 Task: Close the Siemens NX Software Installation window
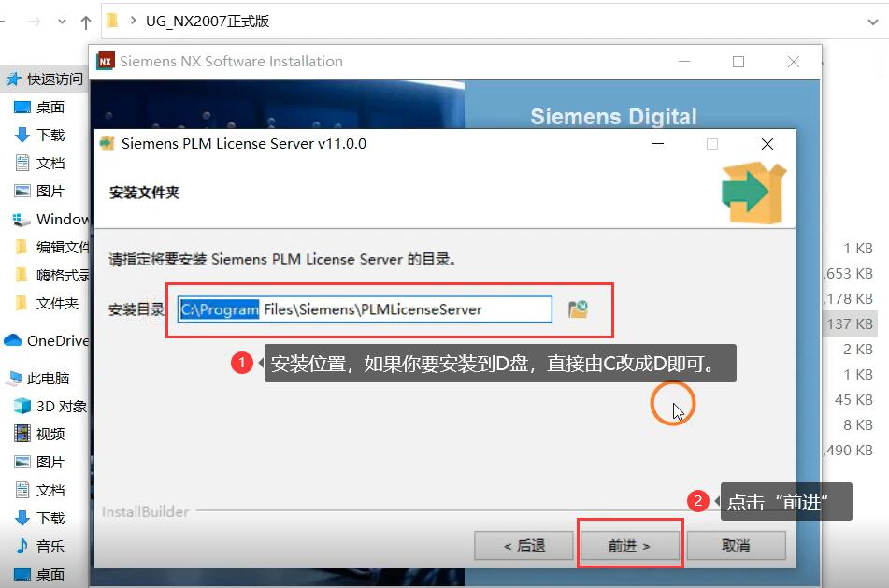pyautogui.click(x=794, y=62)
